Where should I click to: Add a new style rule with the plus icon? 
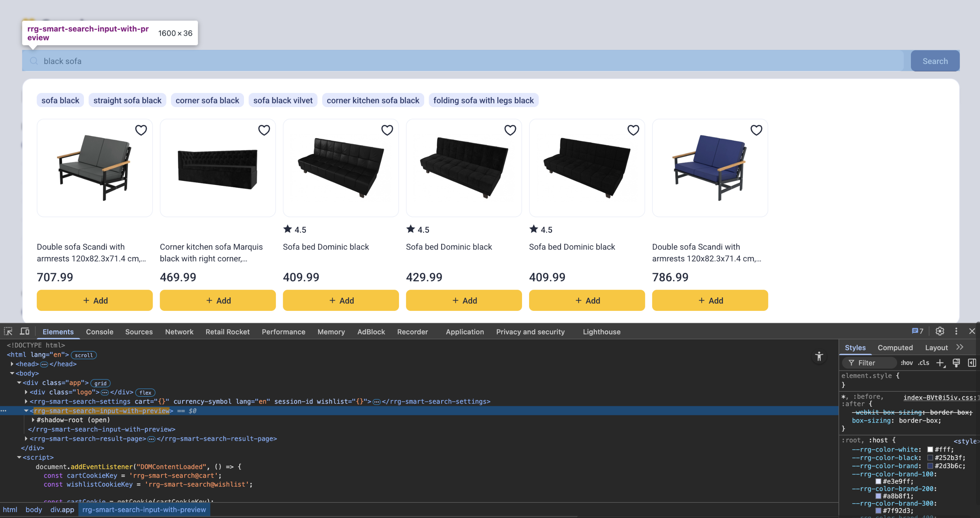[x=941, y=363]
